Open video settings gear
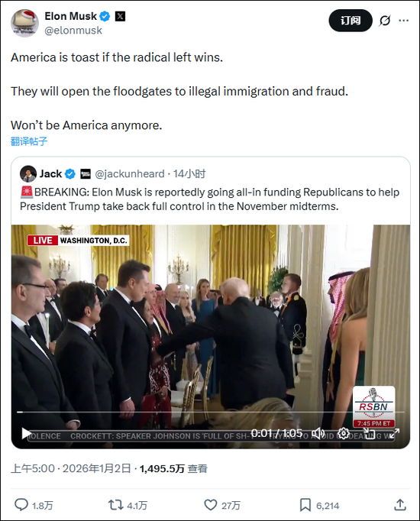 coord(344,433)
